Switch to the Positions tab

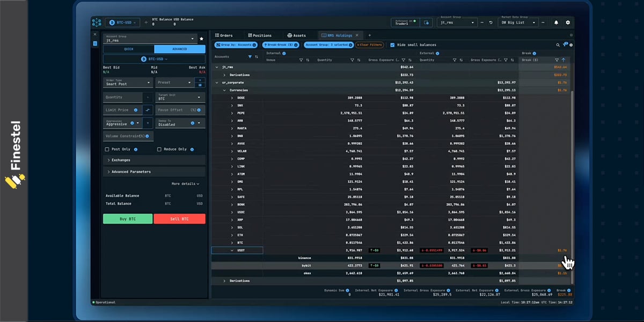click(260, 35)
